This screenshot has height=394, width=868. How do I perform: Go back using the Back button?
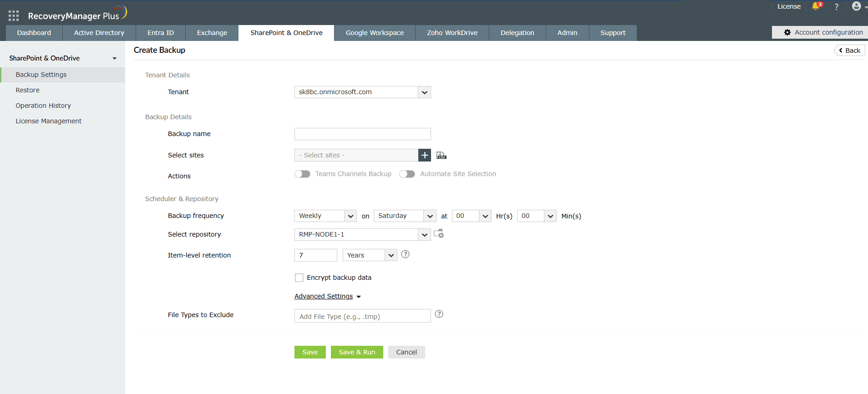[849, 51]
